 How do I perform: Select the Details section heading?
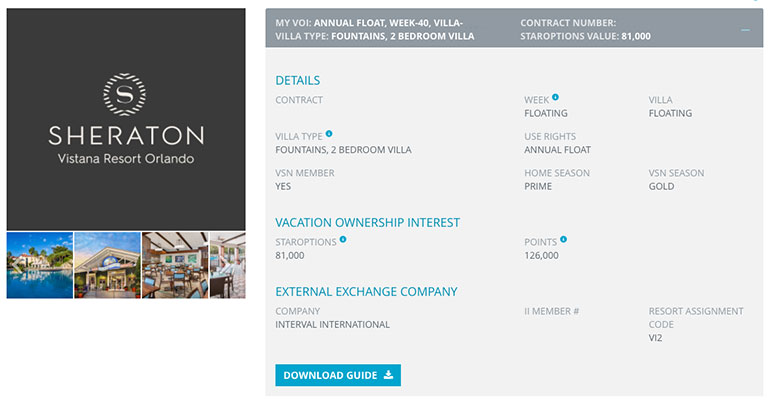[x=298, y=81]
